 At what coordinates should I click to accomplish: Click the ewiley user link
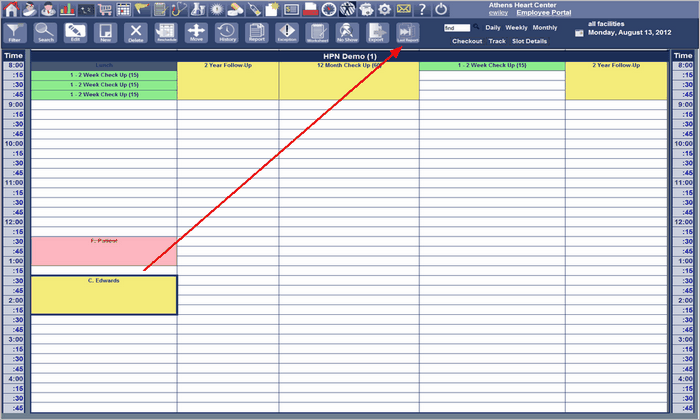[x=498, y=12]
